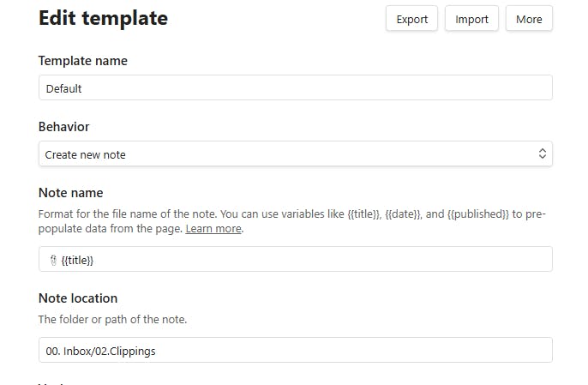588x385 pixels.
Task: Click the Export button
Action: coord(411,19)
